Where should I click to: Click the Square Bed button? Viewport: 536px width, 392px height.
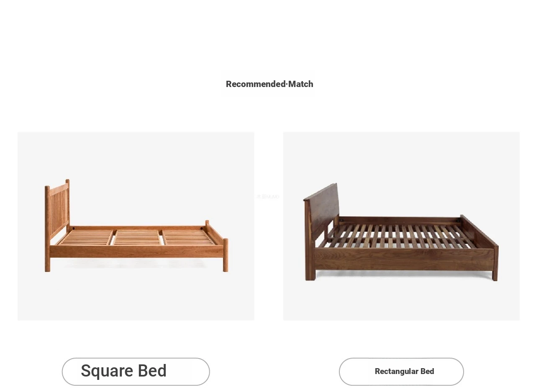[x=136, y=372]
